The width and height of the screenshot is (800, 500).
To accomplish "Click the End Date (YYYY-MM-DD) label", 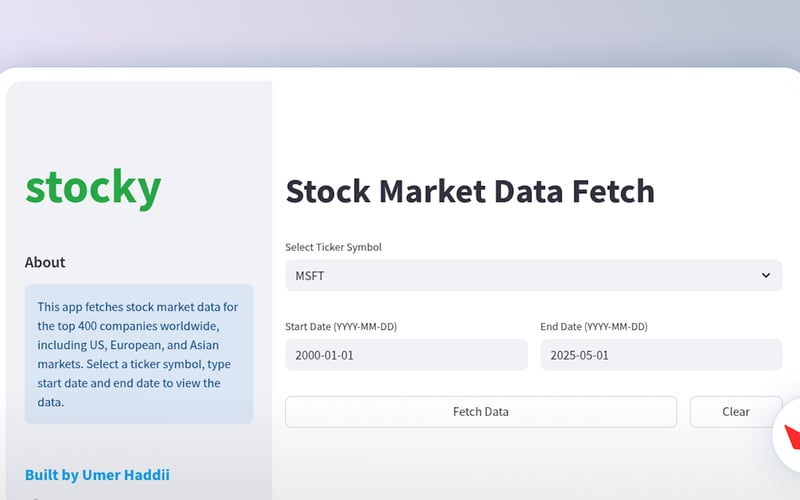I will (x=594, y=327).
